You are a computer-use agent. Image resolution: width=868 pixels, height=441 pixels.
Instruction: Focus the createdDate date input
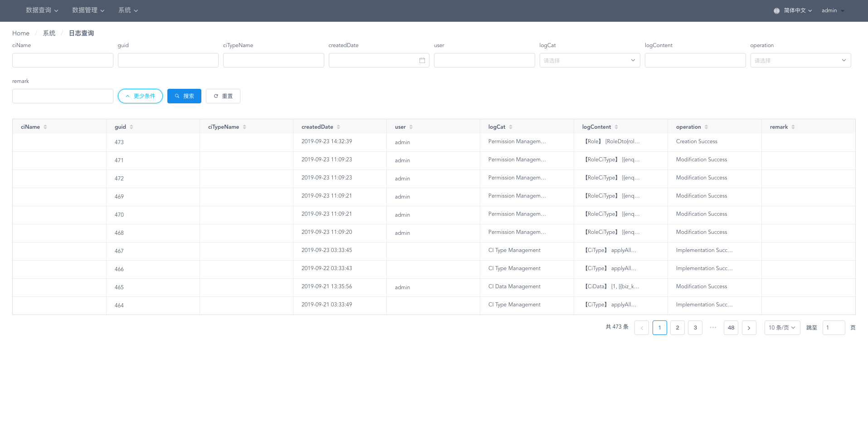[379, 60]
